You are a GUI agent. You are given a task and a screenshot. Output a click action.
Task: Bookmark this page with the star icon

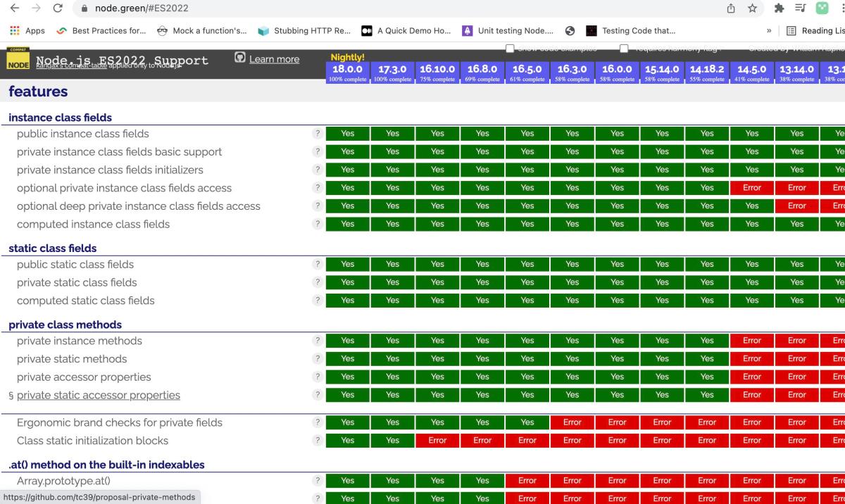pyautogui.click(x=752, y=8)
